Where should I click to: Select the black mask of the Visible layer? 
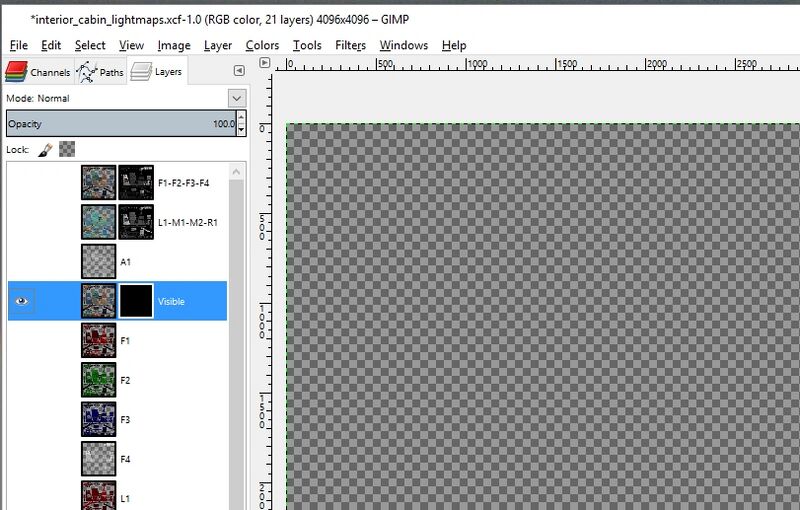[136, 301]
